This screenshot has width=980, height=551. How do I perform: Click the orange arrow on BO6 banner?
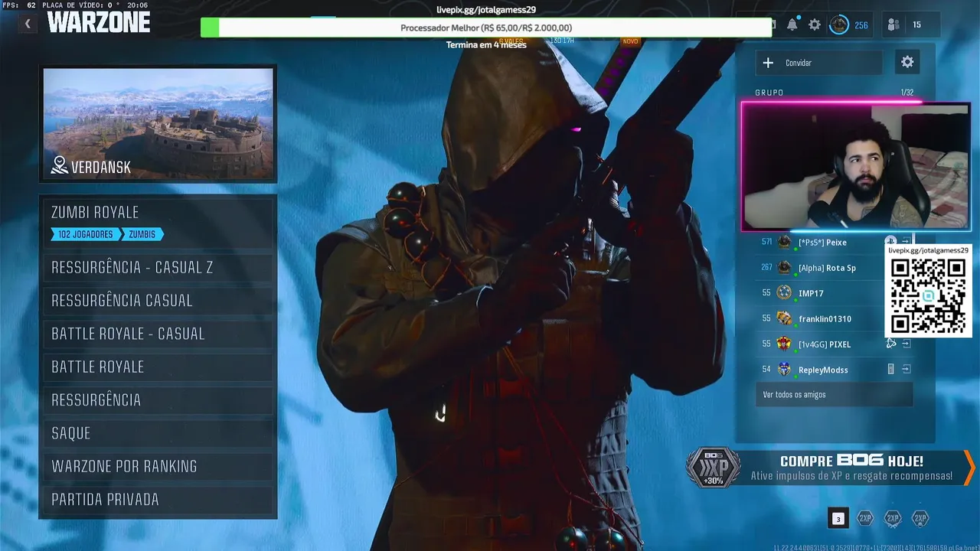tap(969, 468)
